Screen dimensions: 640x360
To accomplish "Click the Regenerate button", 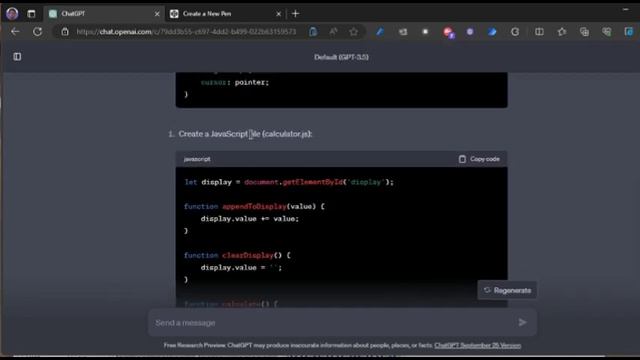I will [507, 290].
